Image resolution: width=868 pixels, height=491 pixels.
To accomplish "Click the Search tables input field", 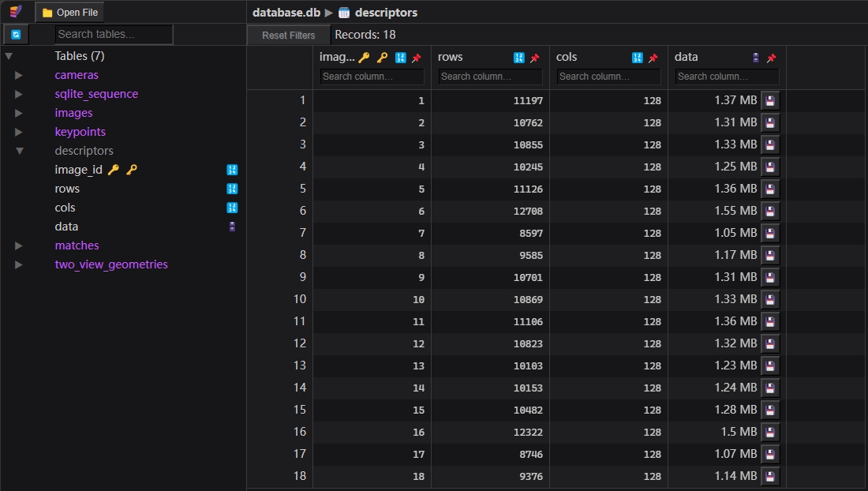I will (114, 34).
